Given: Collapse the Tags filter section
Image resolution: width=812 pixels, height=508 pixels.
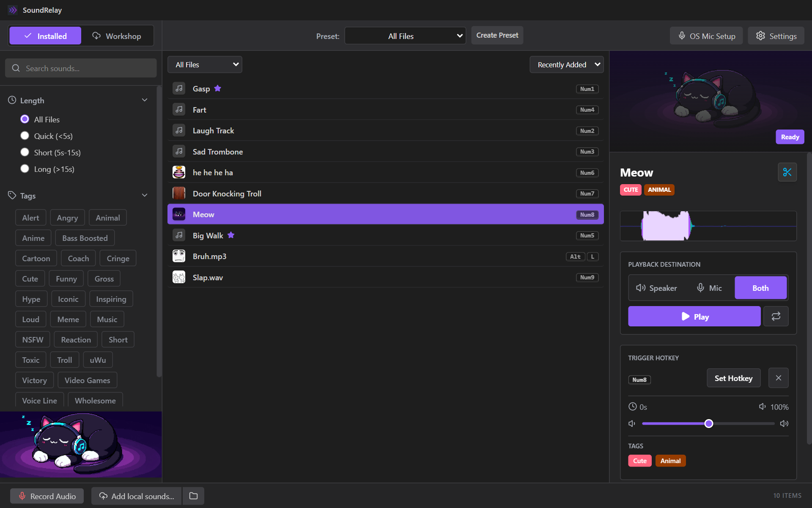Looking at the screenshot, I should 145,195.
